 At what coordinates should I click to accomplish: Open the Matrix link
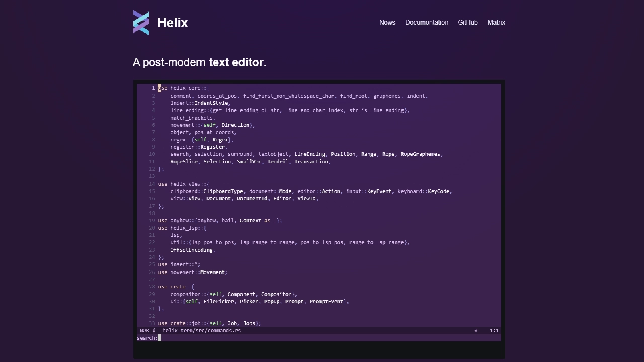[496, 22]
